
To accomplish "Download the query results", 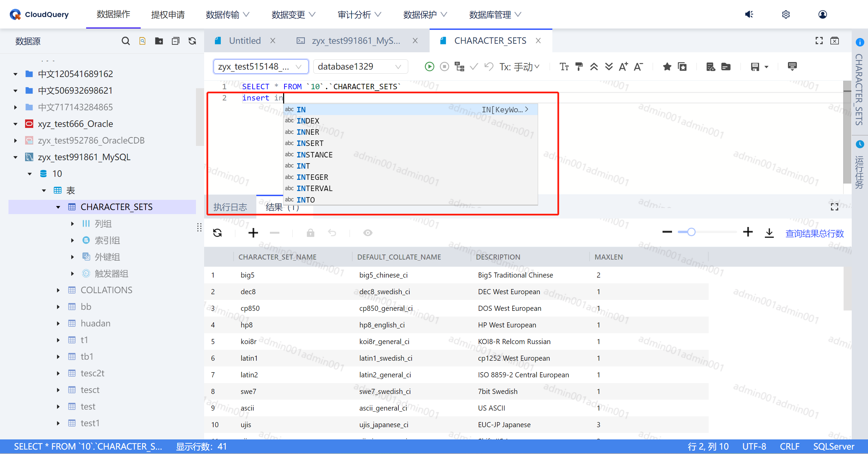I will [x=769, y=233].
